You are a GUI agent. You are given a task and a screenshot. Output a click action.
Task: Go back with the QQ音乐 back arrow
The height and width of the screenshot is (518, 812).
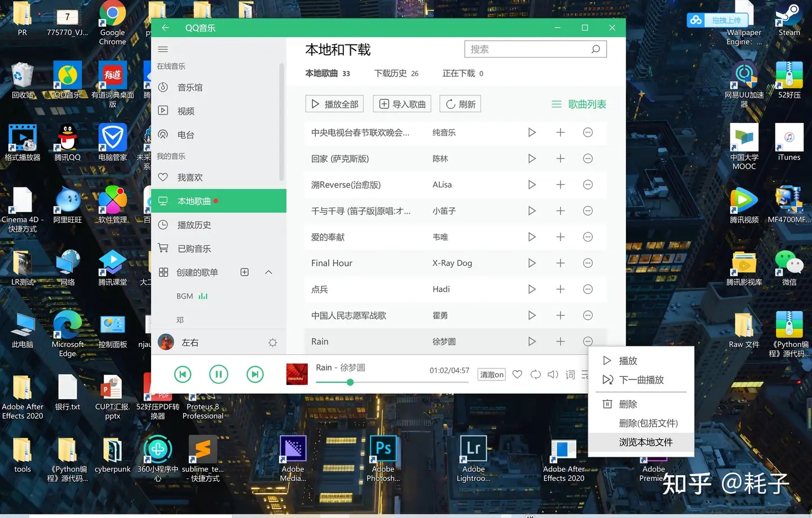point(165,28)
